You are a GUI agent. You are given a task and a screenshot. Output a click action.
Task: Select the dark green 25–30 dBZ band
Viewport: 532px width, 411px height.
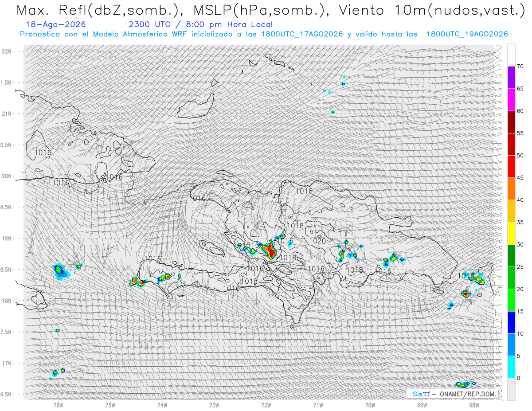tap(511, 255)
